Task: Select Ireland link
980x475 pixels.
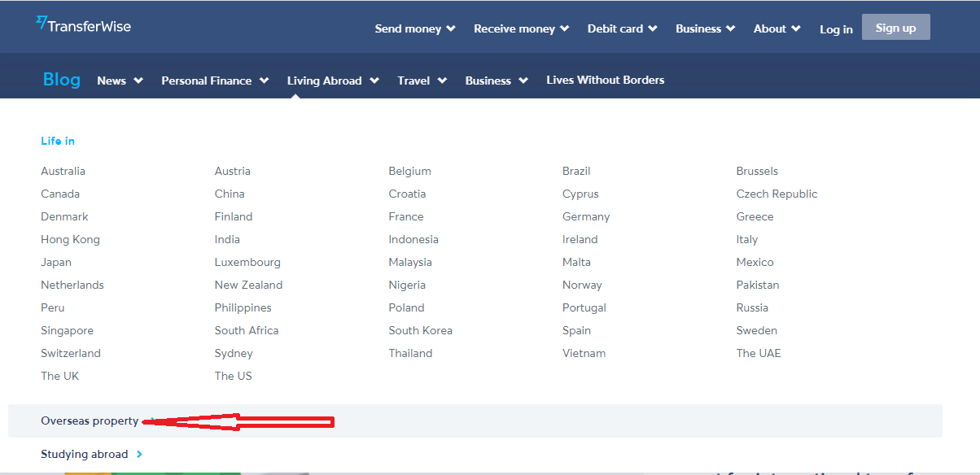Action: pos(580,239)
